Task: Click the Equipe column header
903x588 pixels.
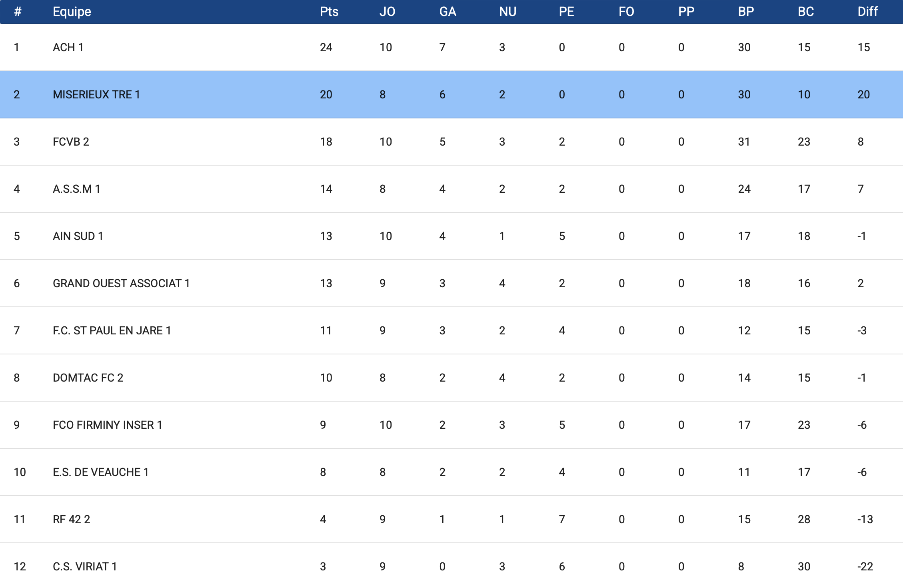Action: point(72,12)
